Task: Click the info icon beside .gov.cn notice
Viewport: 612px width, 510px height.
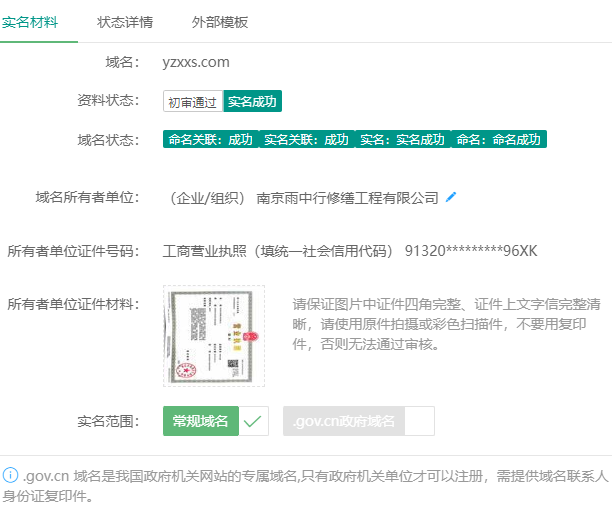Action: [10, 475]
